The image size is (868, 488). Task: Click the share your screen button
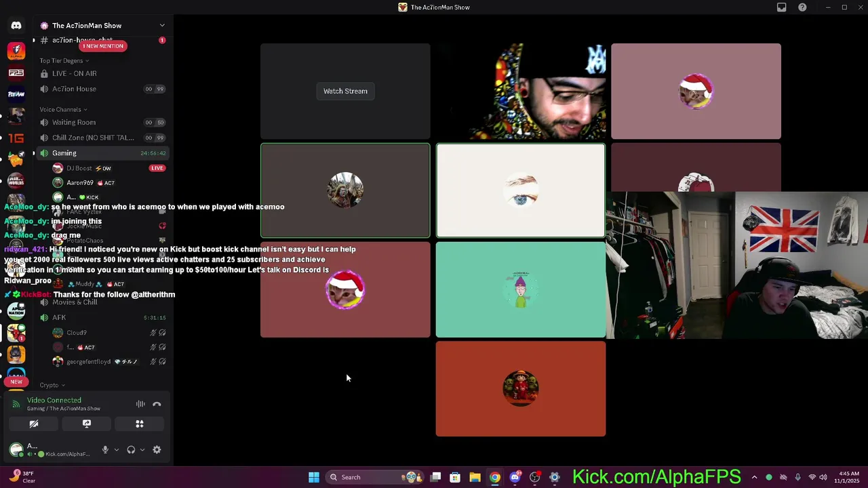point(87,424)
